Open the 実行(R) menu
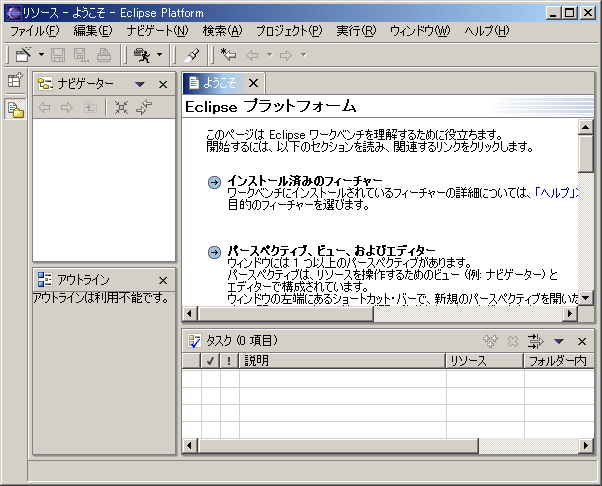This screenshot has height=486, width=602. click(x=356, y=31)
